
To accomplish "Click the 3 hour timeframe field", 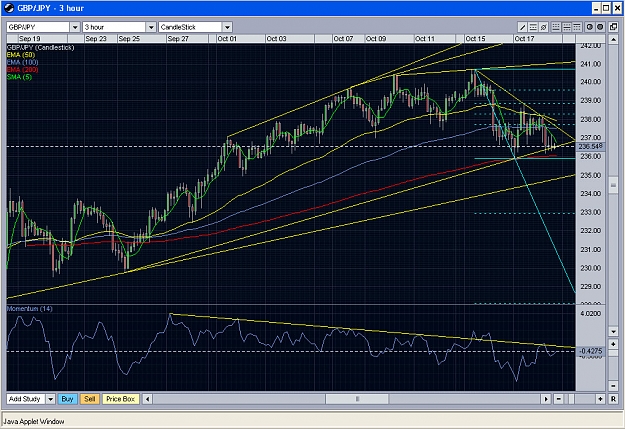I will [x=114, y=27].
